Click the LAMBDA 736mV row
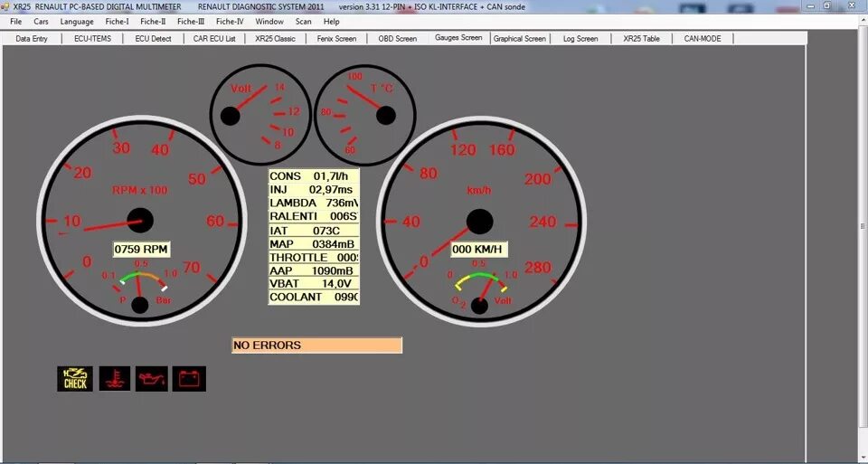Screen dimensions: 868x464 coord(314,204)
